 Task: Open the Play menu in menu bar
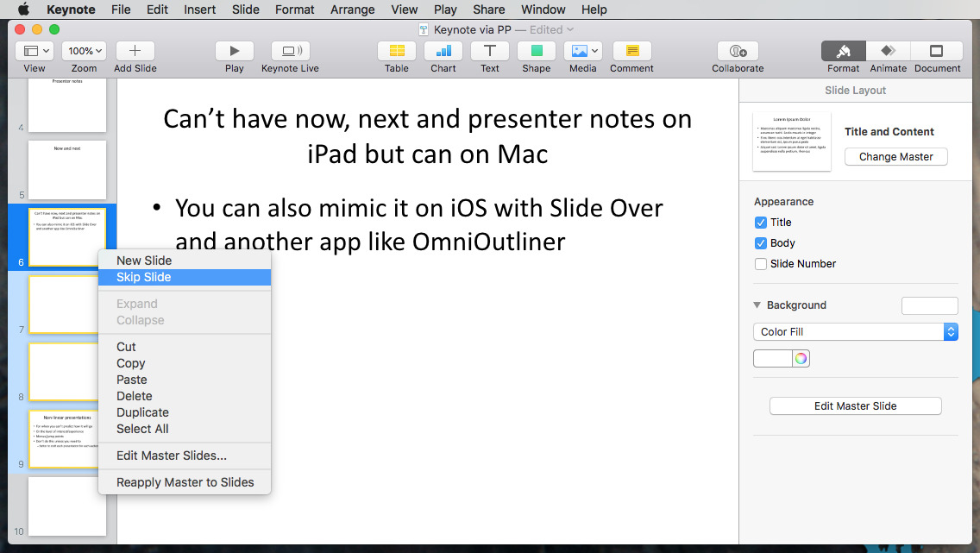(x=446, y=9)
